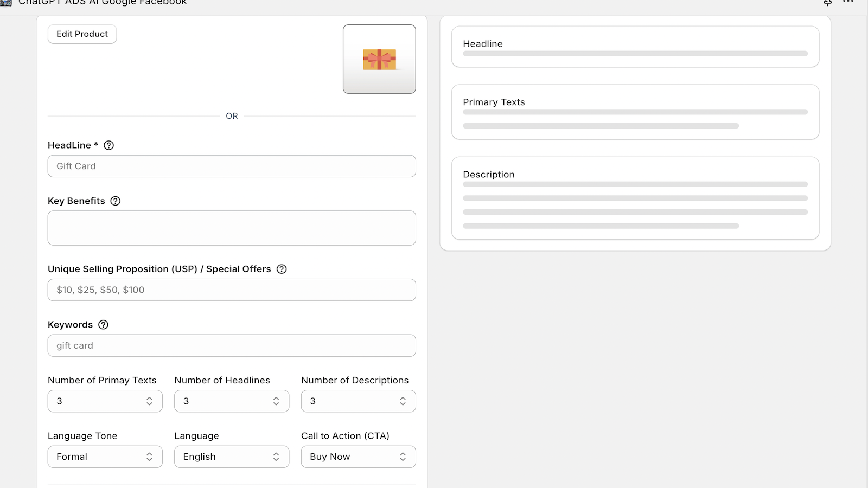868x488 pixels.
Task: Open the Call to Action dropdown
Action: pos(358,457)
